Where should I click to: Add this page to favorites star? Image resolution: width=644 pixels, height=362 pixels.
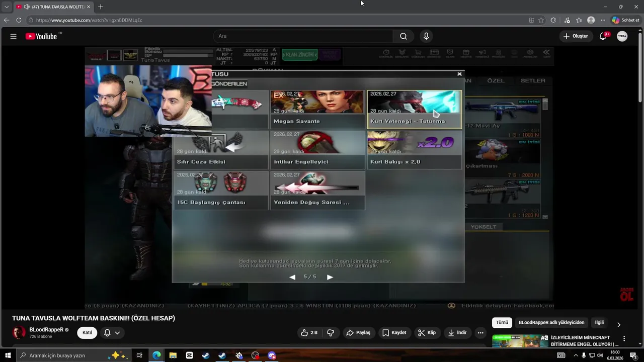[x=541, y=20]
